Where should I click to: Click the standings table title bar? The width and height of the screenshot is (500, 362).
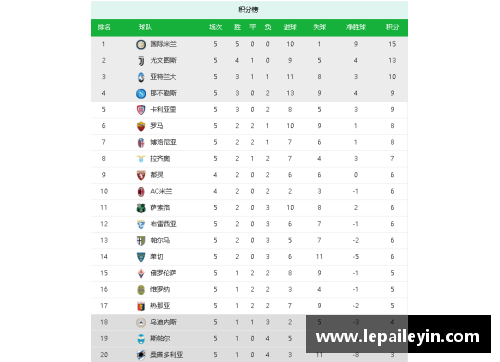249,9
